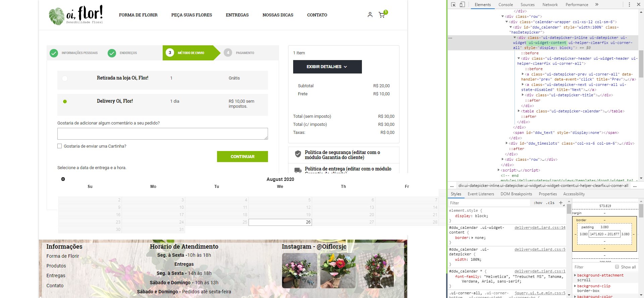Image resolution: width=644 pixels, height=298 pixels.
Task: Open the shopping cart icon
Action: pos(382,15)
